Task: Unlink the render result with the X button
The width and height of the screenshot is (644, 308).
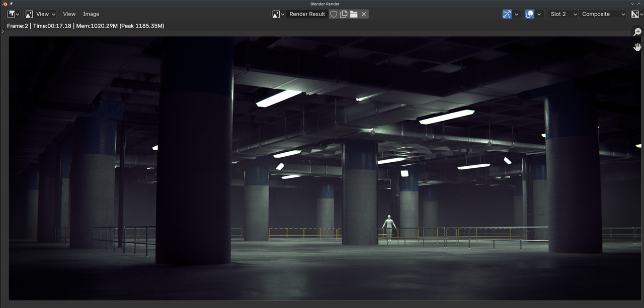Action: [363, 14]
